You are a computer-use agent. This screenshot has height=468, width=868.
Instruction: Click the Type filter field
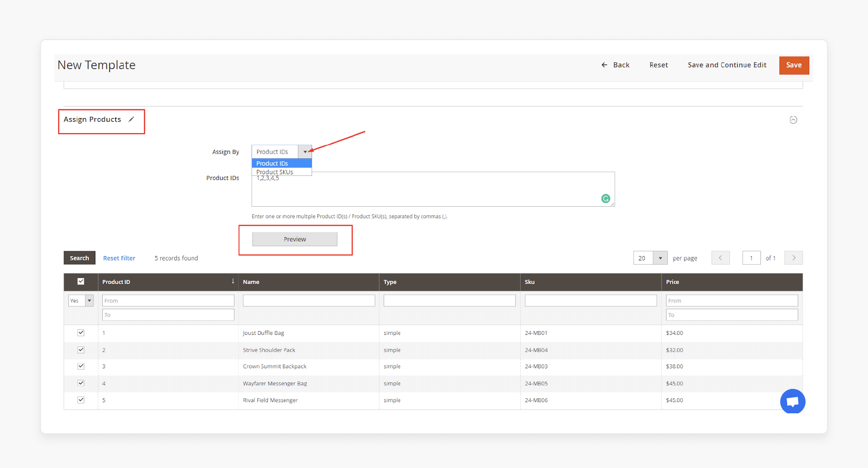(449, 301)
